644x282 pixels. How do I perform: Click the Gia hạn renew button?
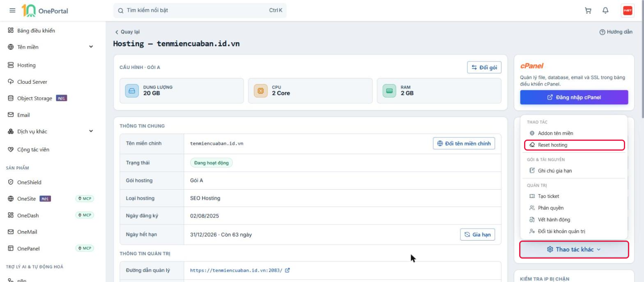click(x=478, y=234)
